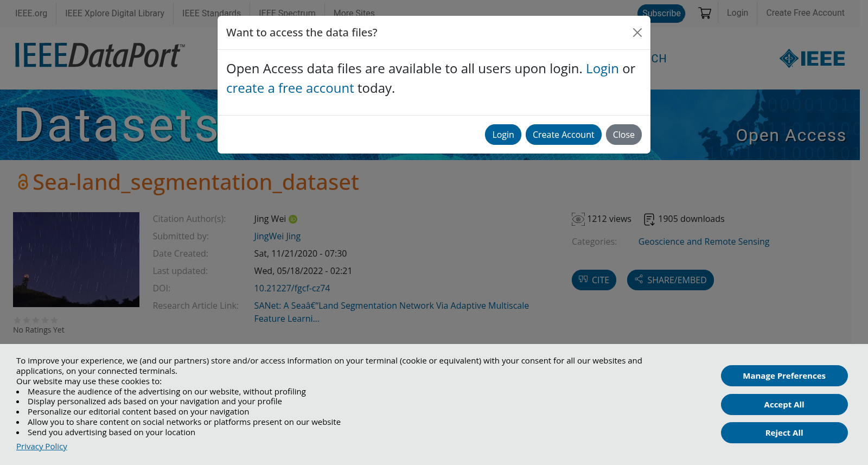Click Create Free Account in top bar

pyautogui.click(x=805, y=12)
